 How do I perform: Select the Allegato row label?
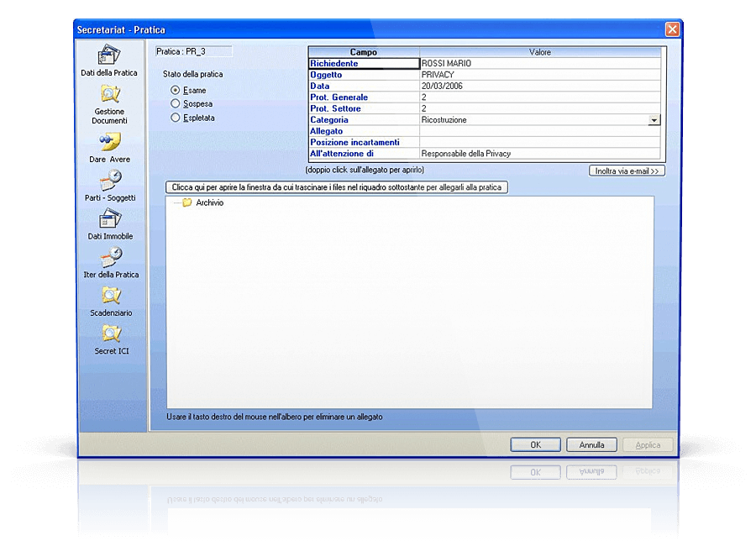click(x=327, y=131)
